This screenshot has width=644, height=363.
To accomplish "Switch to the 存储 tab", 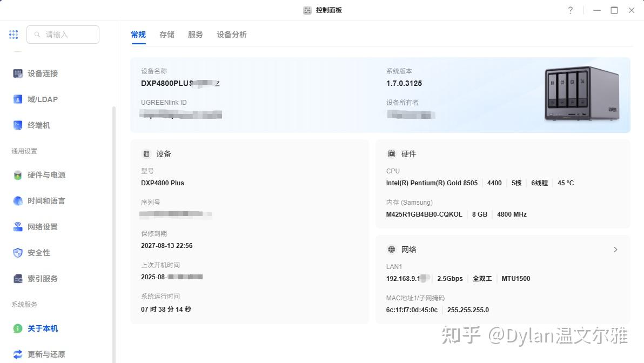I will [x=166, y=34].
